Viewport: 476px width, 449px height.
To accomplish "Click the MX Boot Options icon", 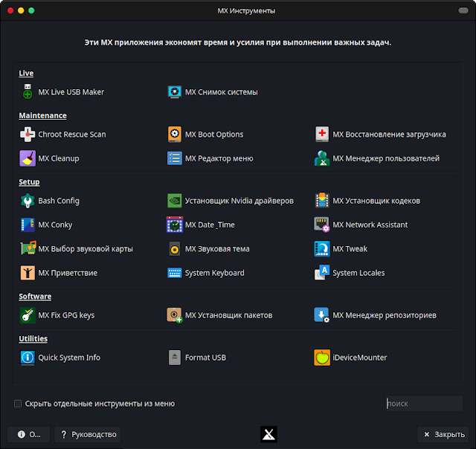I will click(175, 134).
